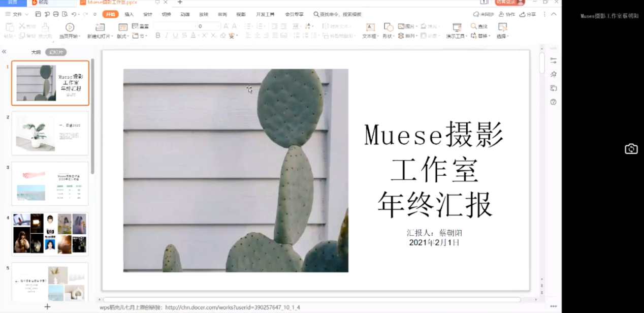Click the camera screenshot icon on right
Screen dimensions: 644x313
631,149
